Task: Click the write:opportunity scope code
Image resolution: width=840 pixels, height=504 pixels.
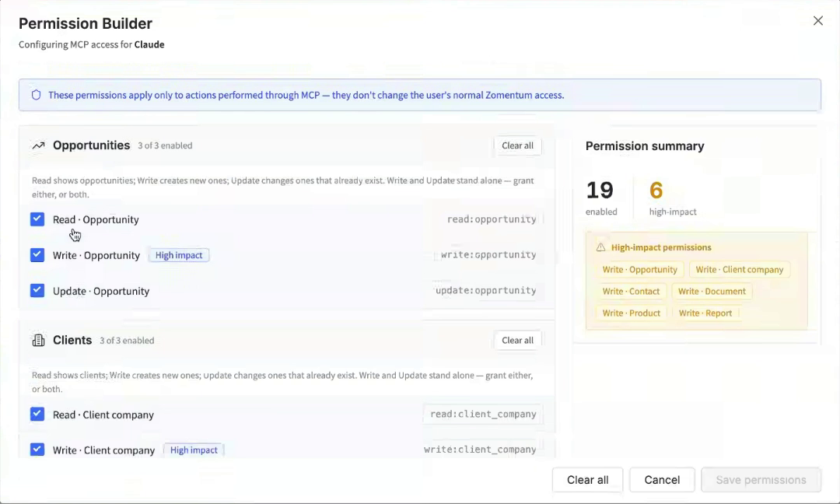Action: (x=488, y=255)
